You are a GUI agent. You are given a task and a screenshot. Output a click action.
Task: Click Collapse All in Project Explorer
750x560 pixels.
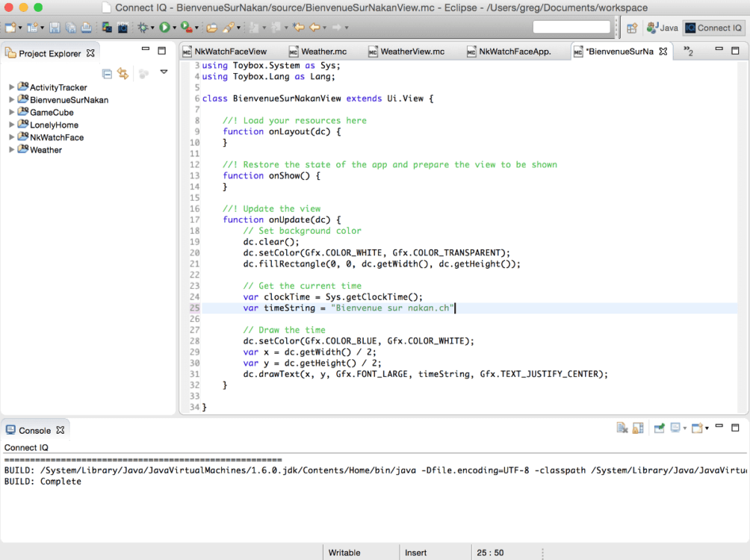point(108,73)
